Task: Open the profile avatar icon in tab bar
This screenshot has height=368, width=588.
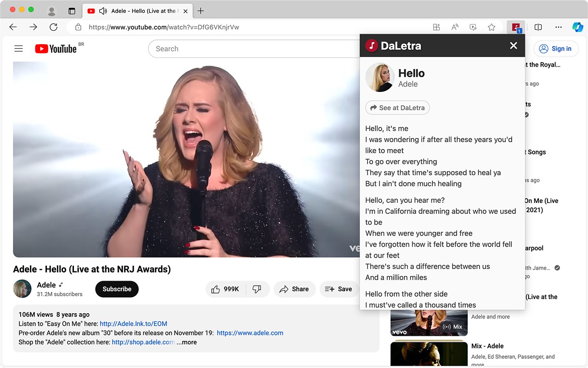Action: [x=52, y=11]
